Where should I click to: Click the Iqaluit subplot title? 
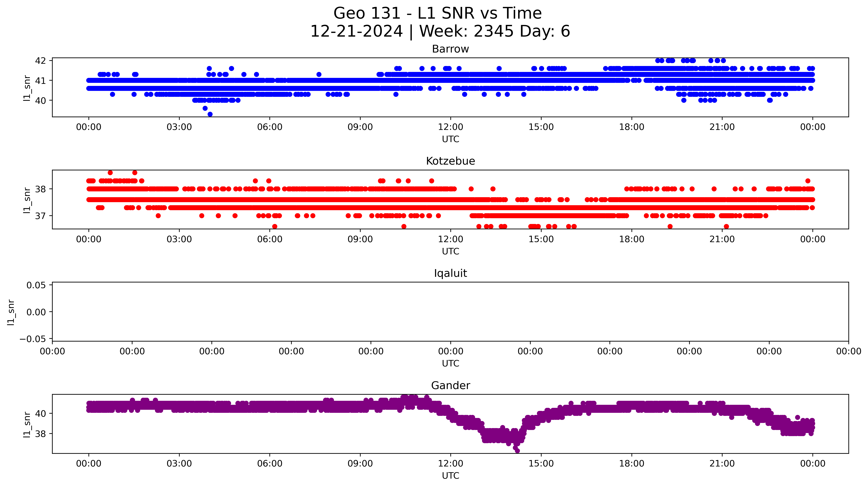click(x=450, y=273)
